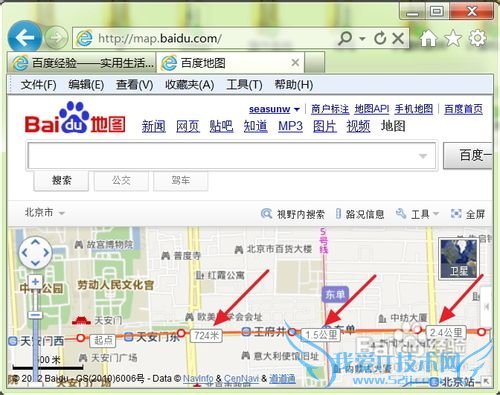Open browser settings gear icon
Viewport: 500px width, 395px height.
click(x=477, y=38)
